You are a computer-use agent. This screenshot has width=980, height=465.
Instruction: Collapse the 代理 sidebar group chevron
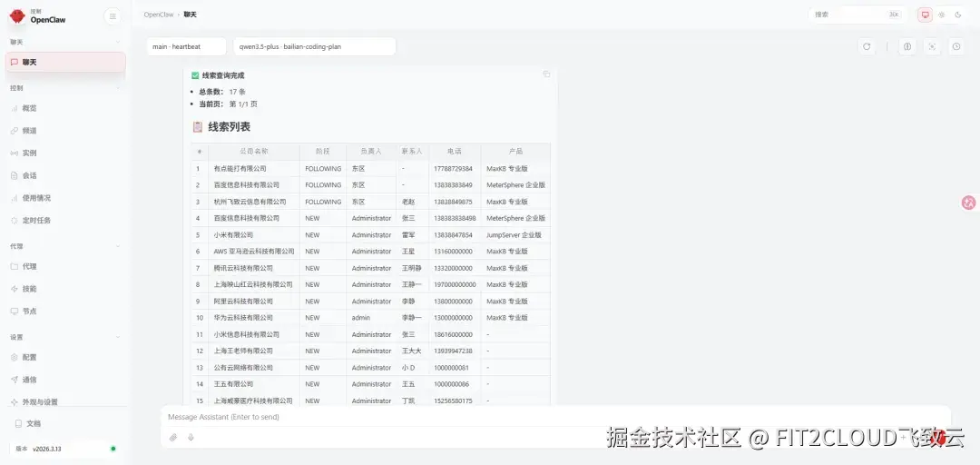pos(118,247)
